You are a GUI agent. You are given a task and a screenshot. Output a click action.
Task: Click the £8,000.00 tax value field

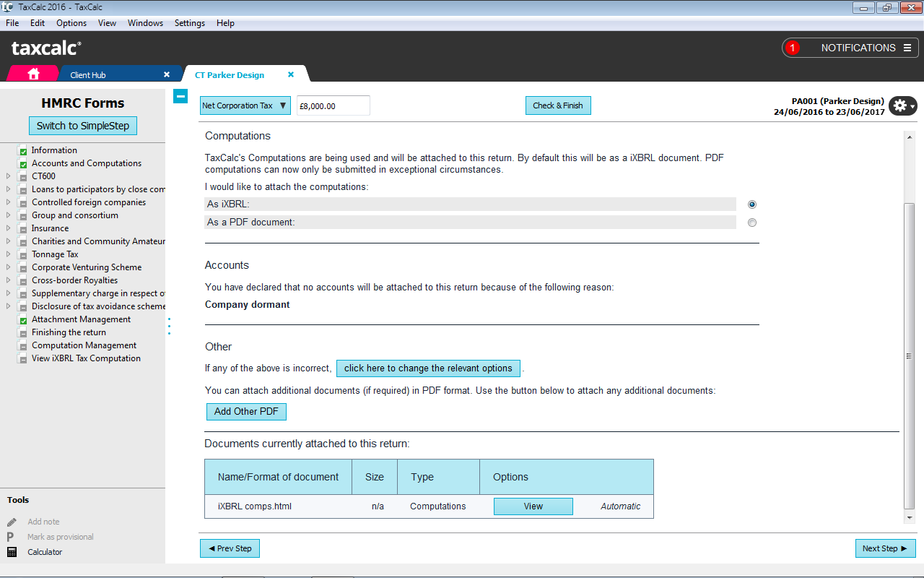pos(334,105)
